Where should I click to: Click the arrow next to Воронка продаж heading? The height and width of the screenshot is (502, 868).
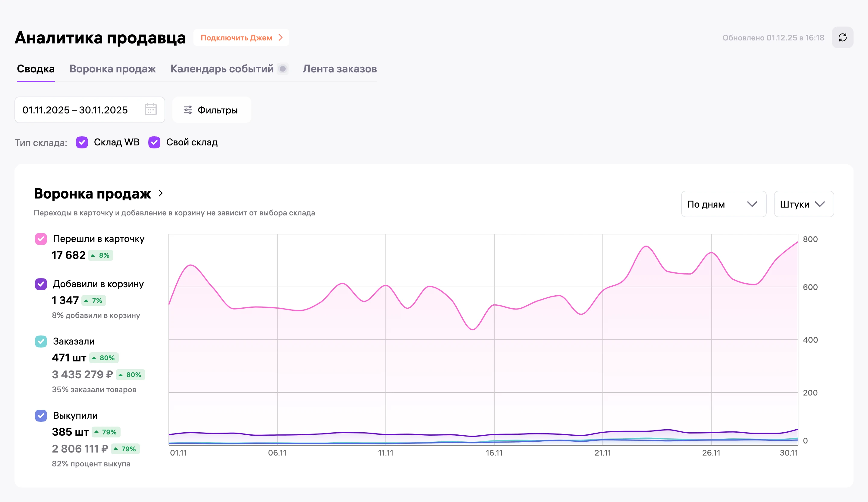(x=161, y=193)
